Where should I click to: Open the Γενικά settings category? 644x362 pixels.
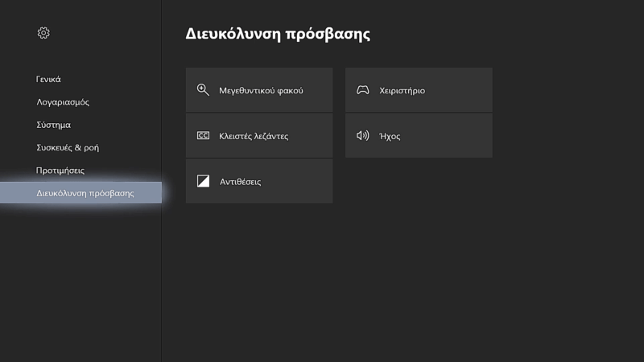(x=48, y=80)
